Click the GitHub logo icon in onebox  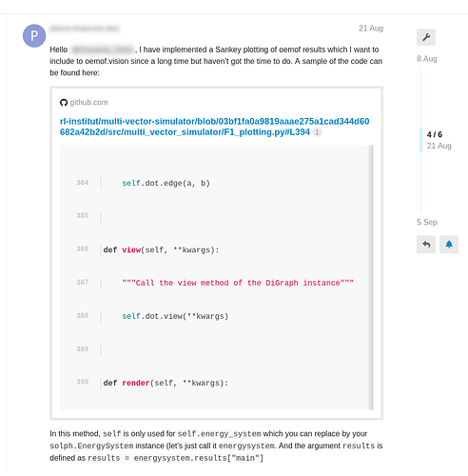pyautogui.click(x=64, y=103)
